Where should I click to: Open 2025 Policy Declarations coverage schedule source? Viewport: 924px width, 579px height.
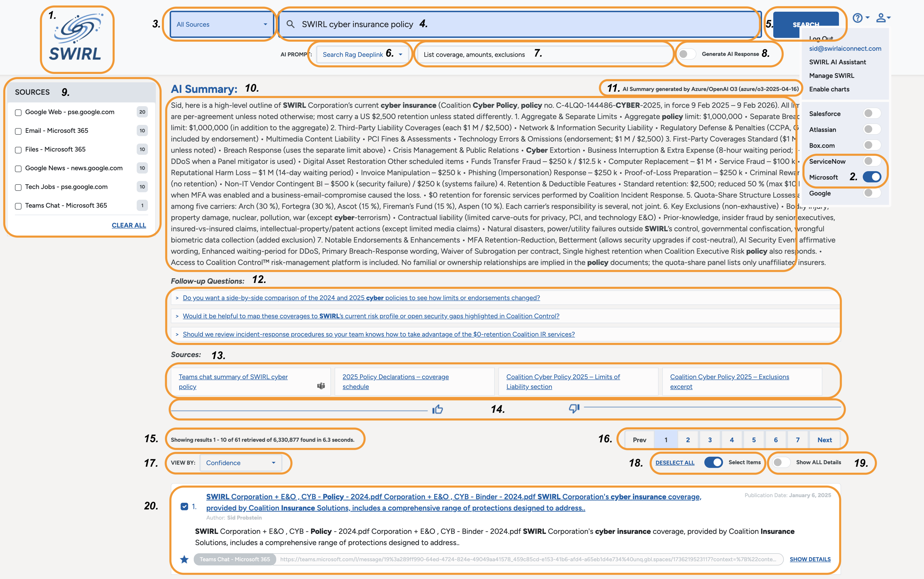click(396, 382)
